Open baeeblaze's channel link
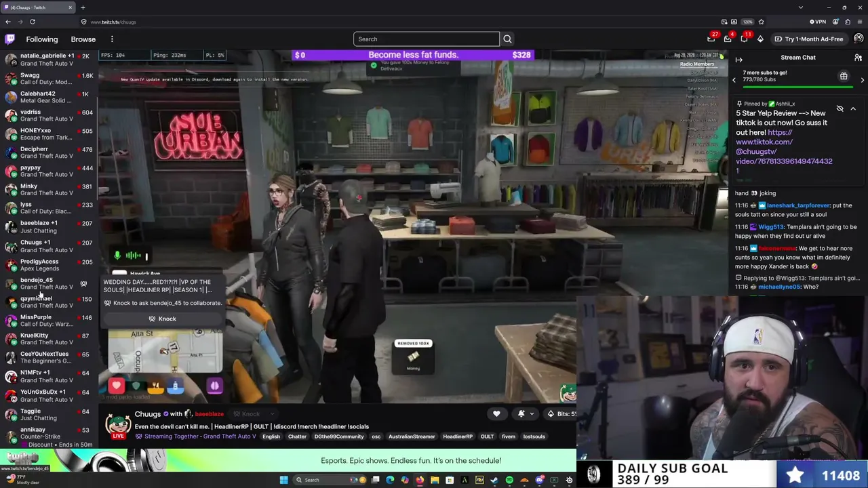The width and height of the screenshot is (868, 488). [209, 414]
